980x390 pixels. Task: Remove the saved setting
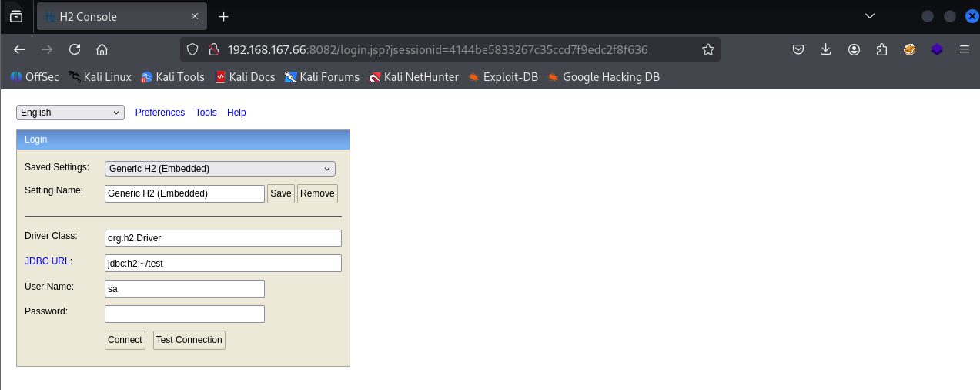pos(317,193)
